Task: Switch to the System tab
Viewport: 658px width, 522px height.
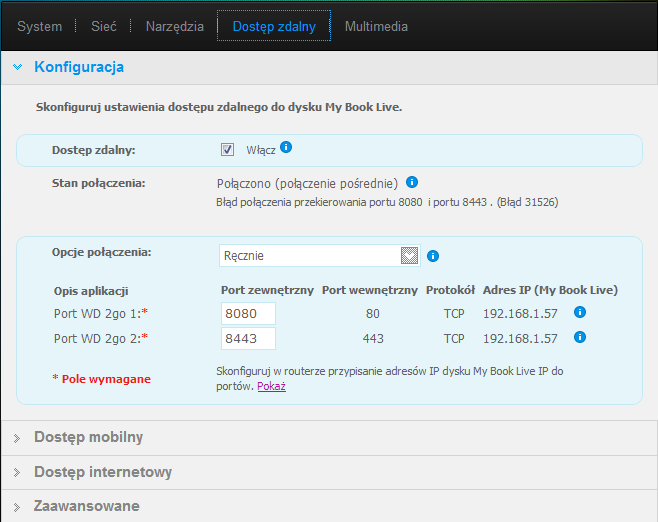Action: (x=39, y=26)
